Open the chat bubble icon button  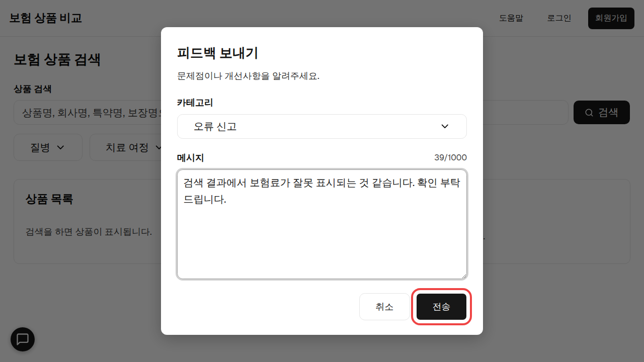click(x=23, y=339)
